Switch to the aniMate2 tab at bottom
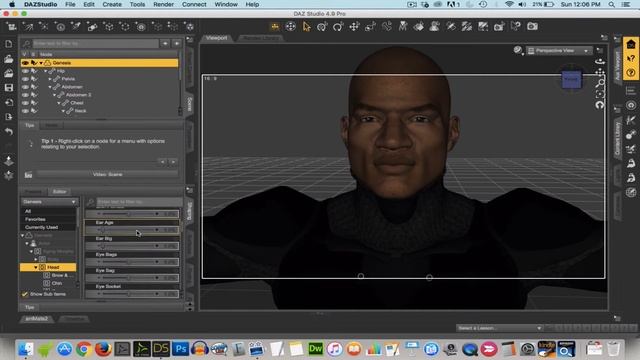Viewport: 640px width, 360px height. [x=37, y=318]
